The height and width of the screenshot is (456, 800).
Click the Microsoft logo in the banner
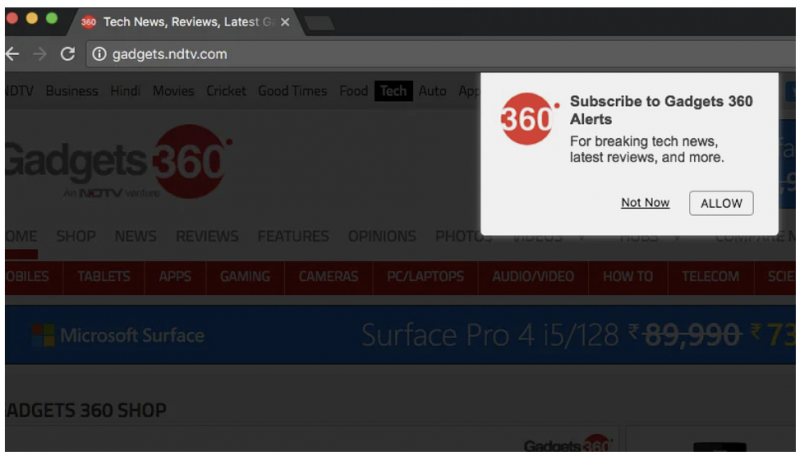[x=43, y=335]
